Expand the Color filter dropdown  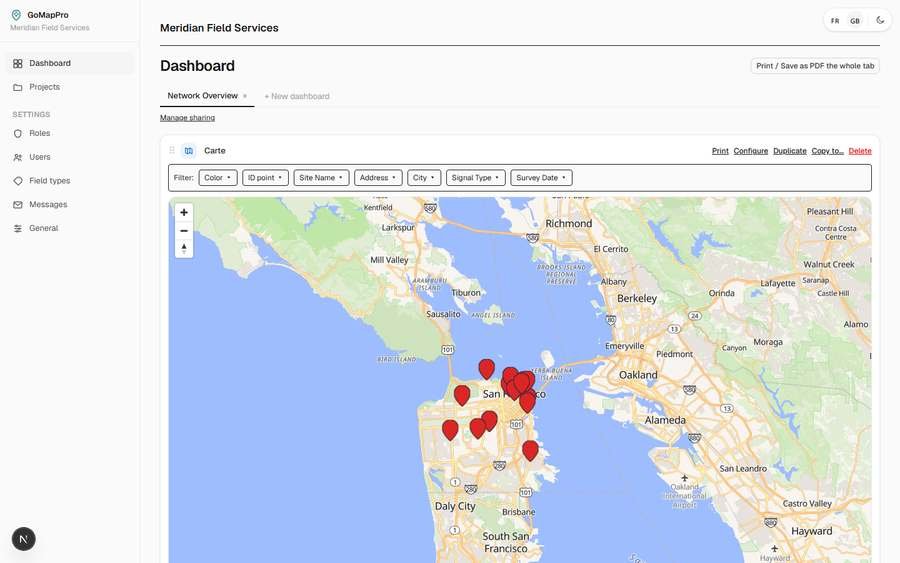(218, 178)
